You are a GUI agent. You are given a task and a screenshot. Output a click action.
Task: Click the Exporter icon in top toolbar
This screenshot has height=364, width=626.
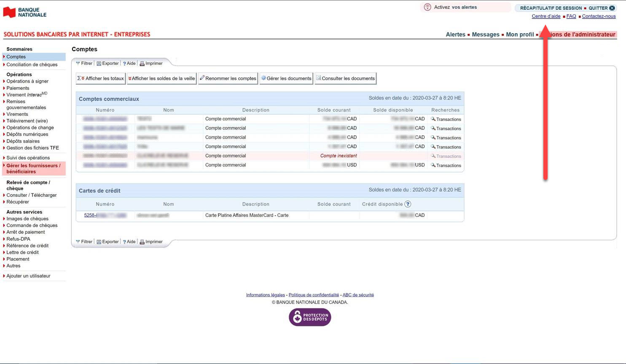(99, 64)
